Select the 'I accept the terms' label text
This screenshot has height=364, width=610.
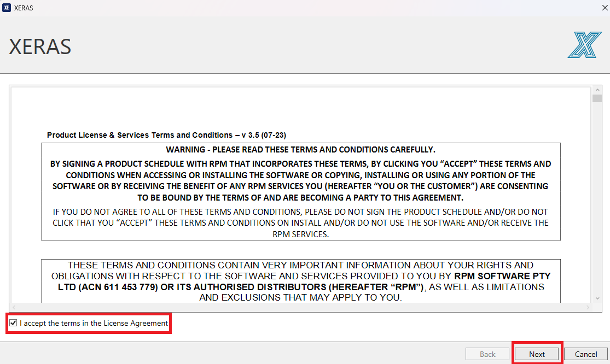coord(92,323)
